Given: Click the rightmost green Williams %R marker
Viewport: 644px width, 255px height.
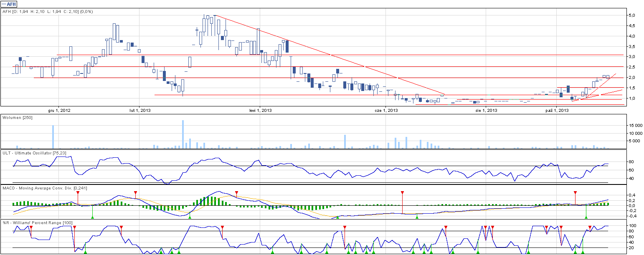Looking at the screenshot, I should point(583,252).
